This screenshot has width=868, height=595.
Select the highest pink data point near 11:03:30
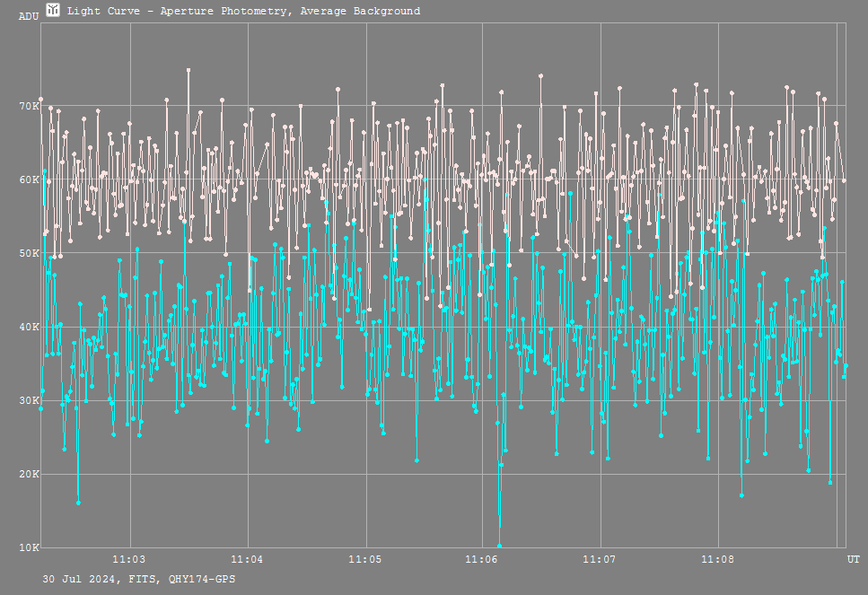tap(189, 70)
